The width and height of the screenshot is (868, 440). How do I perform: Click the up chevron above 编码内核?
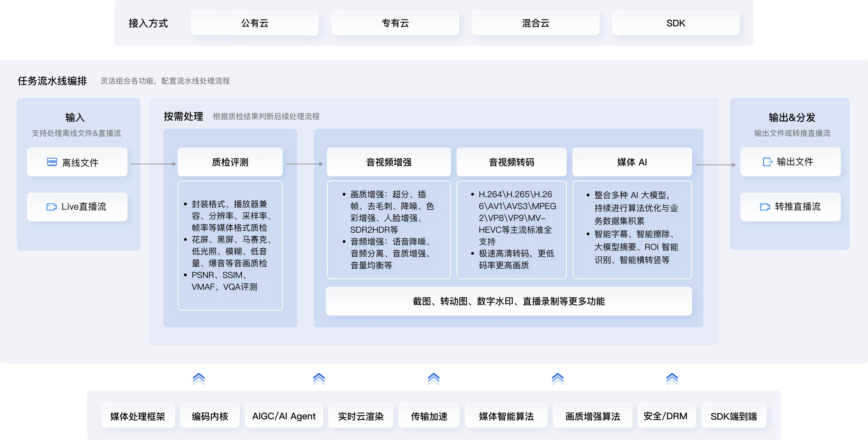click(x=199, y=379)
